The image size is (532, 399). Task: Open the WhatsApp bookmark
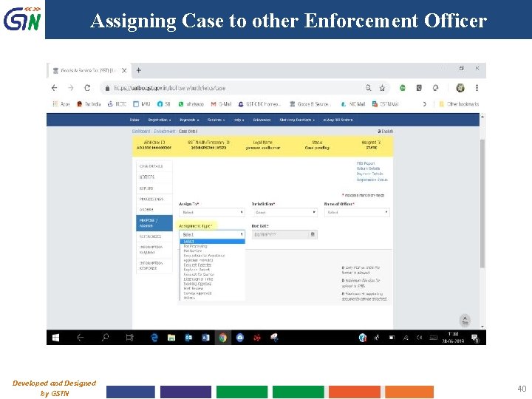coord(191,104)
